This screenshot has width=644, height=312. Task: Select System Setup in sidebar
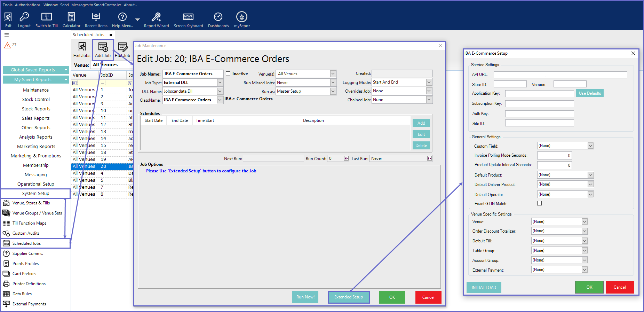tap(35, 194)
